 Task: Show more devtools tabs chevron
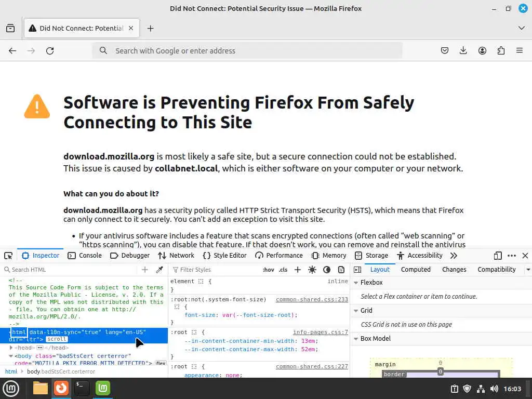coord(454,256)
